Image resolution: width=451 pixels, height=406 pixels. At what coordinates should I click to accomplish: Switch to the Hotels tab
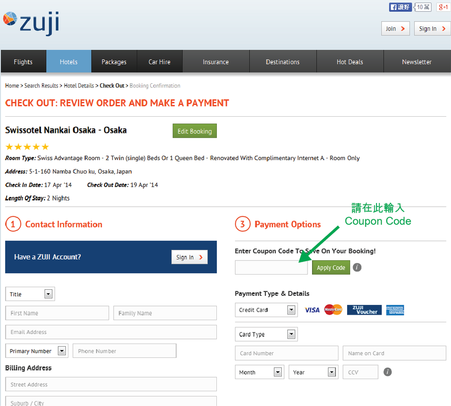pos(69,62)
